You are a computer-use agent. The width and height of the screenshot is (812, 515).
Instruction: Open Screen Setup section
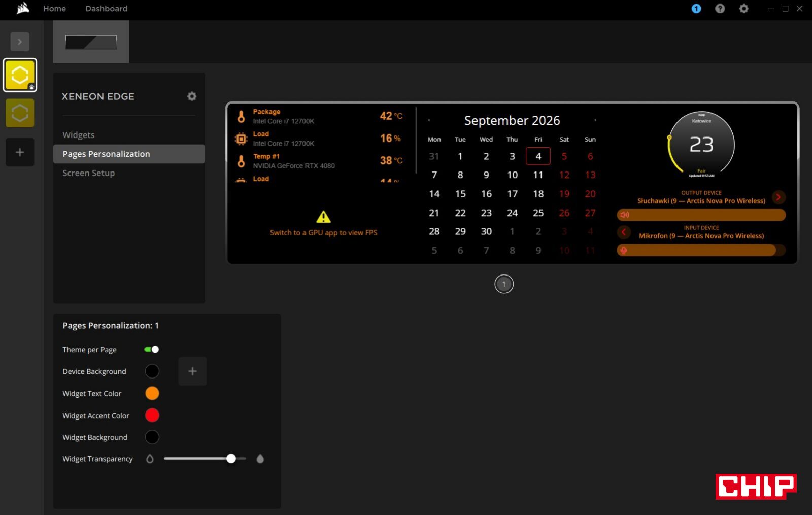(89, 173)
